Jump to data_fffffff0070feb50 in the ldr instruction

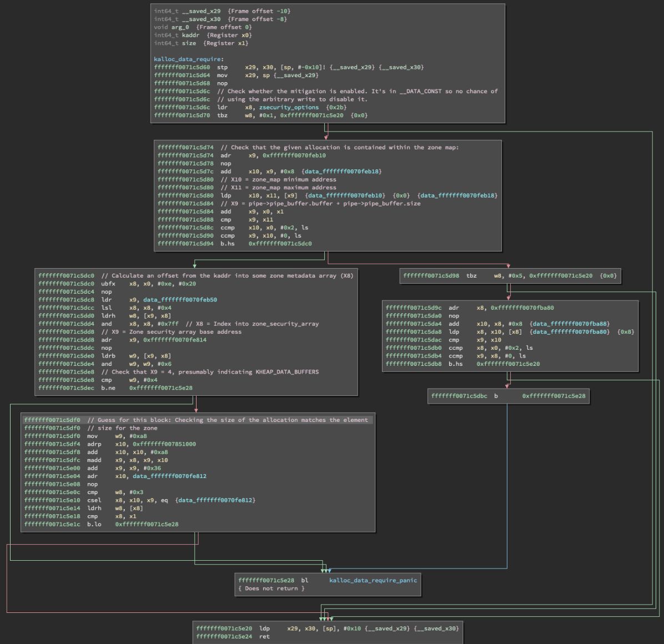[x=179, y=300]
